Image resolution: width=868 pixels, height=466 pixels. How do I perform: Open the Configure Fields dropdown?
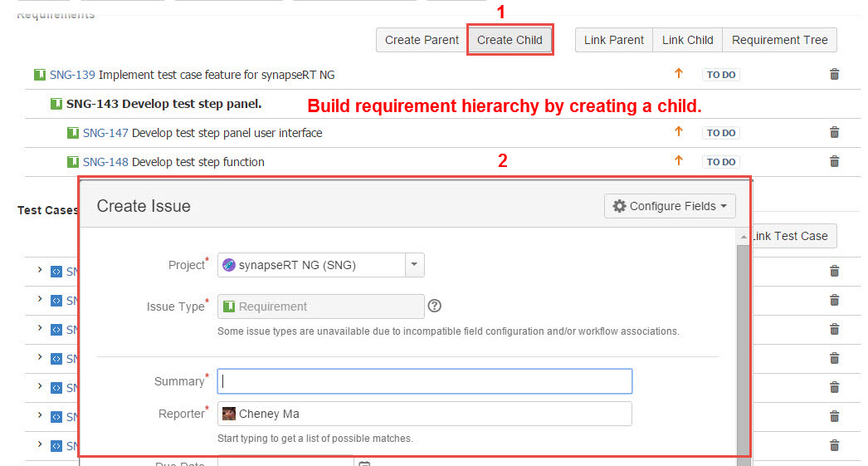[x=670, y=206]
